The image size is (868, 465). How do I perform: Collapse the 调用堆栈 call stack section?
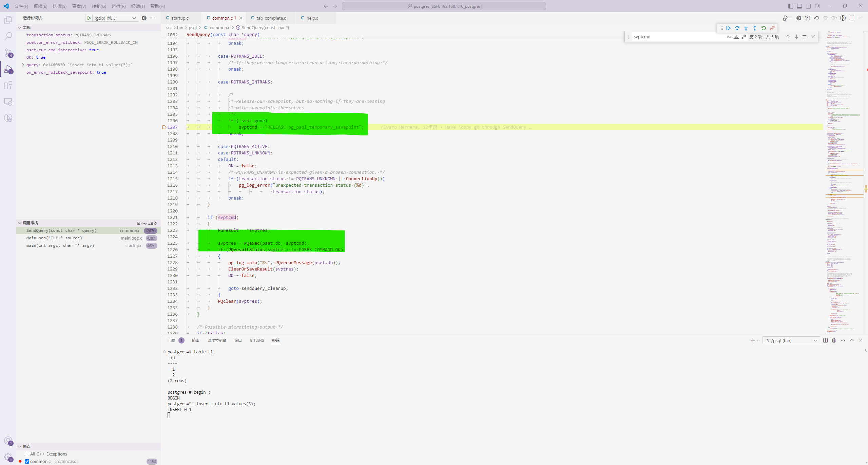(x=20, y=223)
